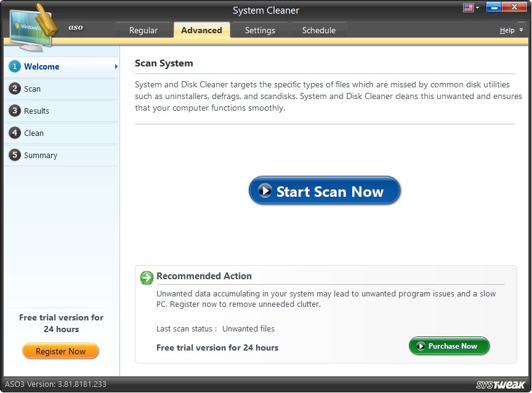Click the play icon inside Start Scan Now
The image size is (532, 393).
tap(265, 191)
